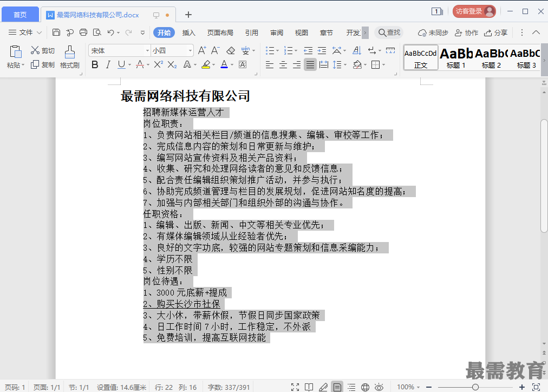
Task: Toggle bold formatting
Action: click(x=95, y=64)
